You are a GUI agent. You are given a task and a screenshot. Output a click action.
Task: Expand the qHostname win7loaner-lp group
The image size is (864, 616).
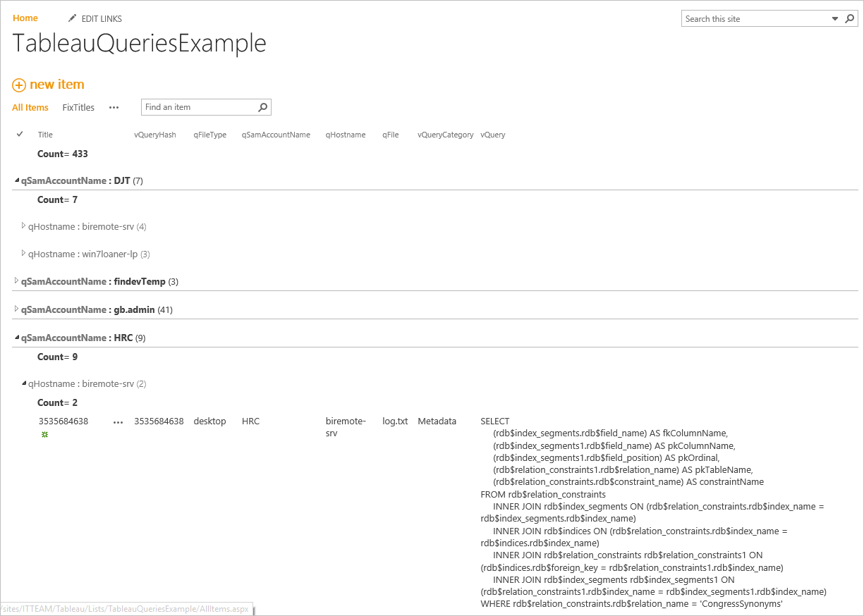coord(23,253)
